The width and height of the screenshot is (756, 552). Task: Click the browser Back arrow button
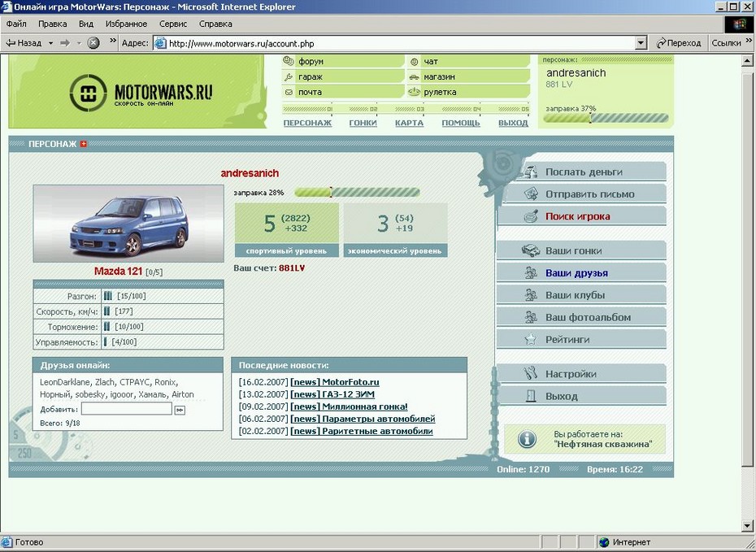[x=24, y=43]
